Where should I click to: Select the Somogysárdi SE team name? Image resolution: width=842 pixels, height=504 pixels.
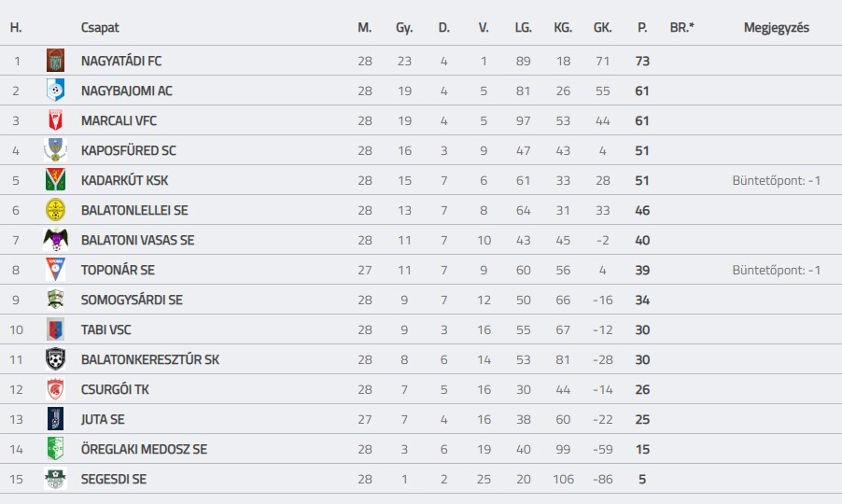[132, 300]
